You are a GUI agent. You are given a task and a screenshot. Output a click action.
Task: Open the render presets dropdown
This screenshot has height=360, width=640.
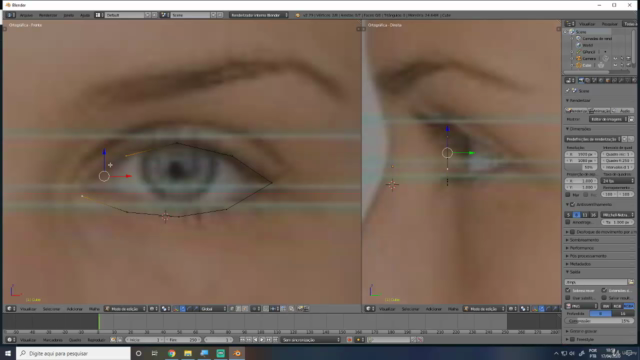(593, 139)
